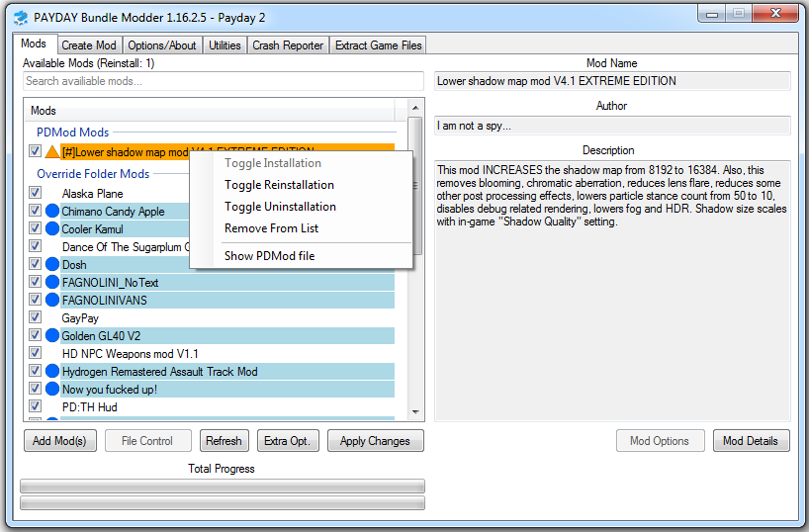Screen dimensions: 809x532
Task: Select Toggle Uninstallation from context menu
Action: click(302, 207)
